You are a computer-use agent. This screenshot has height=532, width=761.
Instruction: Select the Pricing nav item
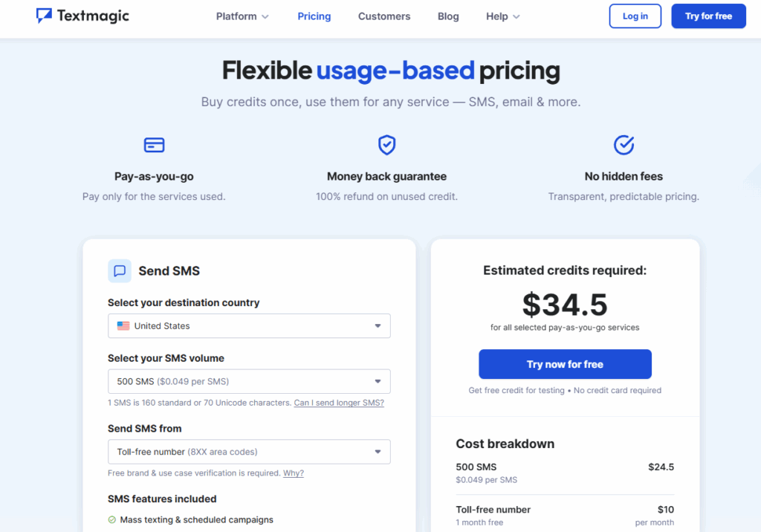[x=314, y=16]
